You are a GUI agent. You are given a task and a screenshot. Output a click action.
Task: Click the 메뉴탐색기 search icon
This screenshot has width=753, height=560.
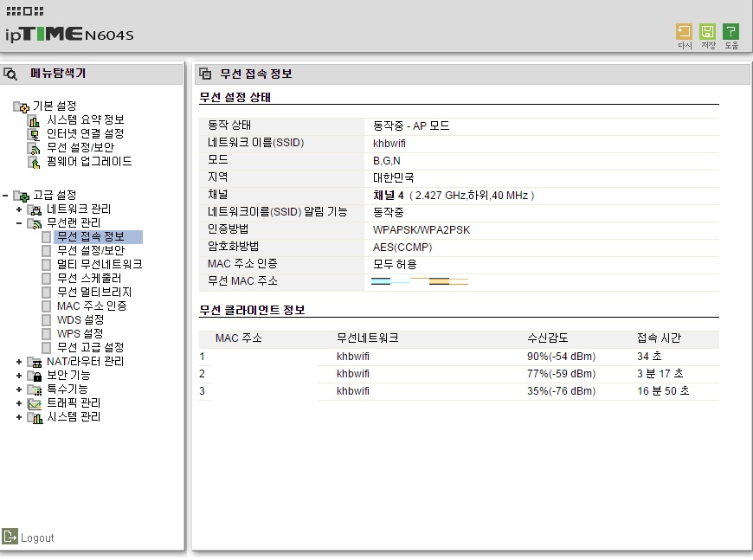[x=10, y=74]
